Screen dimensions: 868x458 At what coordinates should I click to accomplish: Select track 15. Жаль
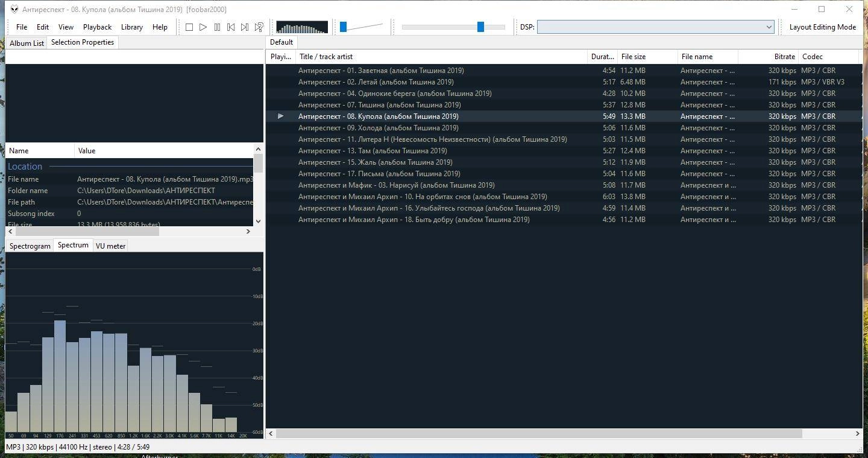pos(564,162)
